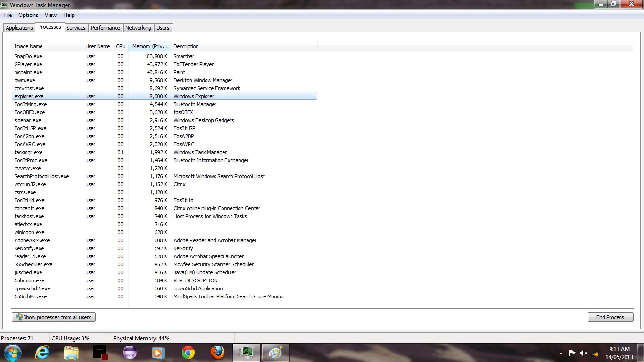Screen dimensions: 644x362
Task: Select the nvvsvc.exe process
Action: point(165,168)
